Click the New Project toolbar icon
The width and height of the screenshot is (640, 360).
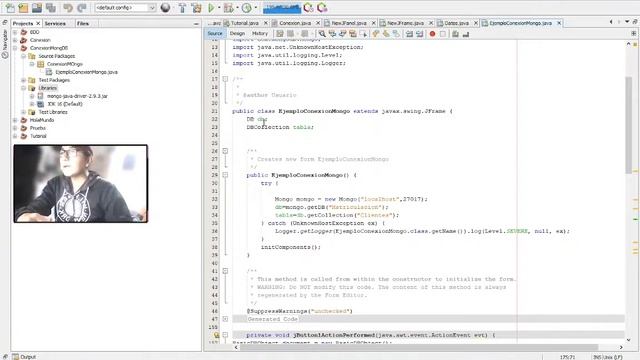[23, 7]
